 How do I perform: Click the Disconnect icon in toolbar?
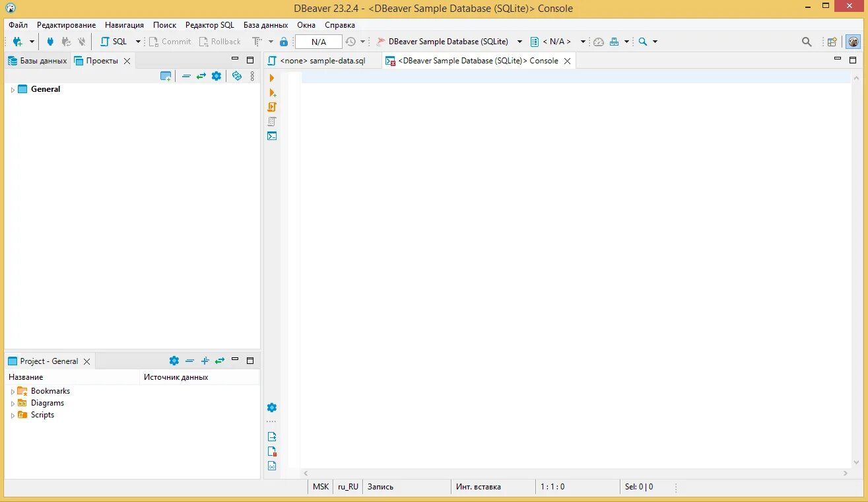(82, 42)
